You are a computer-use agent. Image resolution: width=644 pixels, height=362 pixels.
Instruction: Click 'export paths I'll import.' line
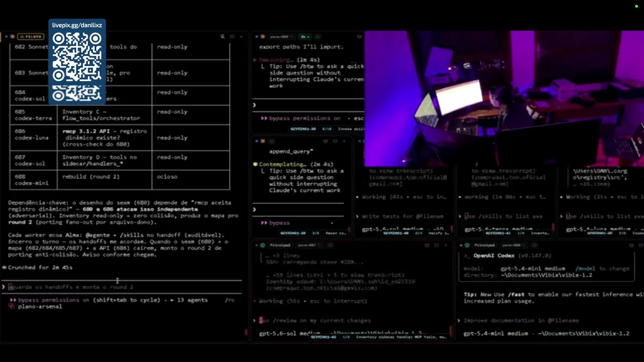click(x=301, y=47)
